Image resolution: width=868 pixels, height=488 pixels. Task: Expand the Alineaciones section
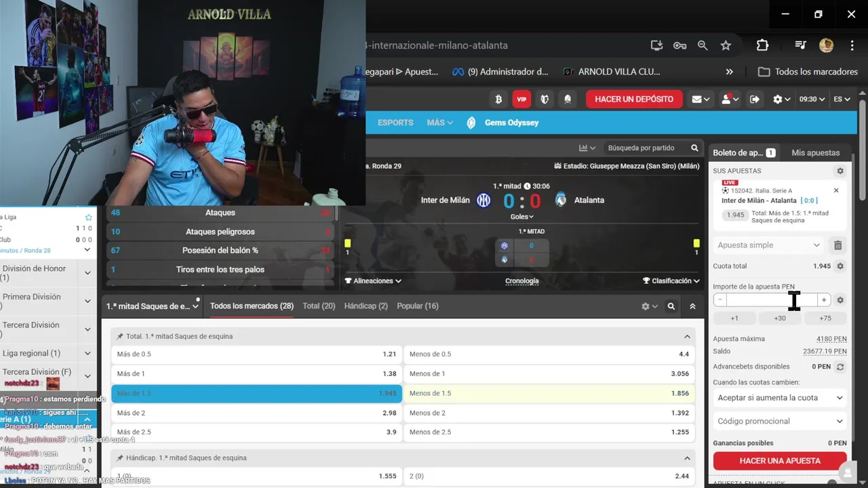click(x=373, y=281)
